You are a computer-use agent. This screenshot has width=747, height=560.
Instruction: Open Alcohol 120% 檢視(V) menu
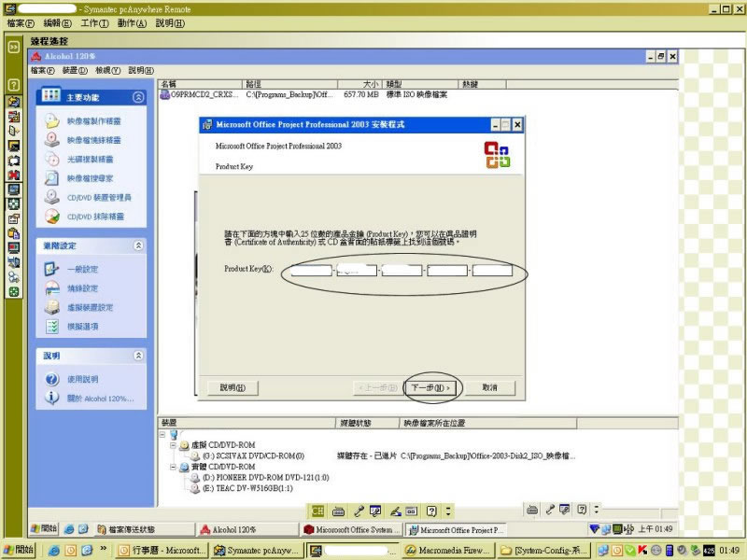tap(107, 71)
